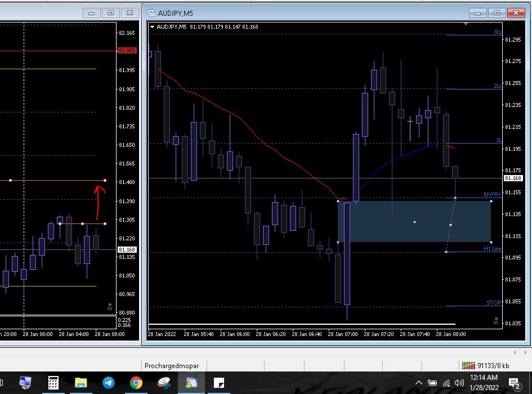Image resolution: width=532 pixels, height=394 pixels.
Task: Maximize the AUDJPY,M5 chart window
Action: point(497,13)
